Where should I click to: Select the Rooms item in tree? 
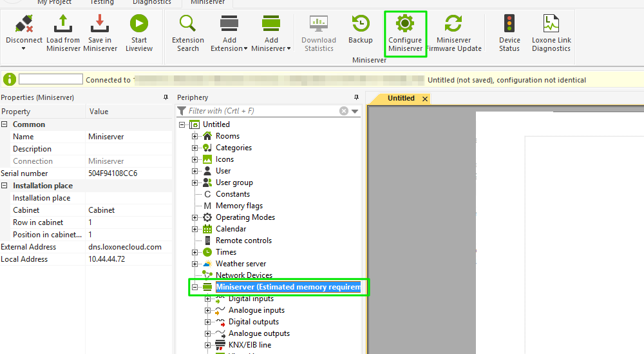[227, 136]
